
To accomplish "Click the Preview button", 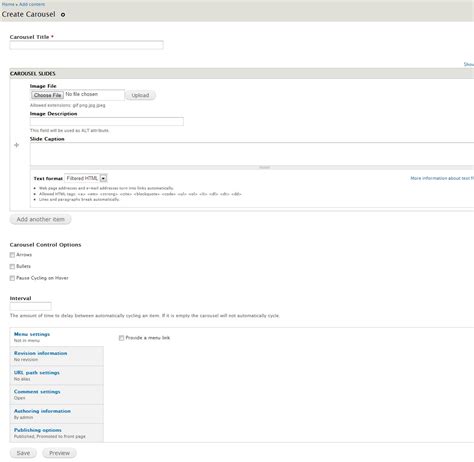I will [x=59, y=453].
